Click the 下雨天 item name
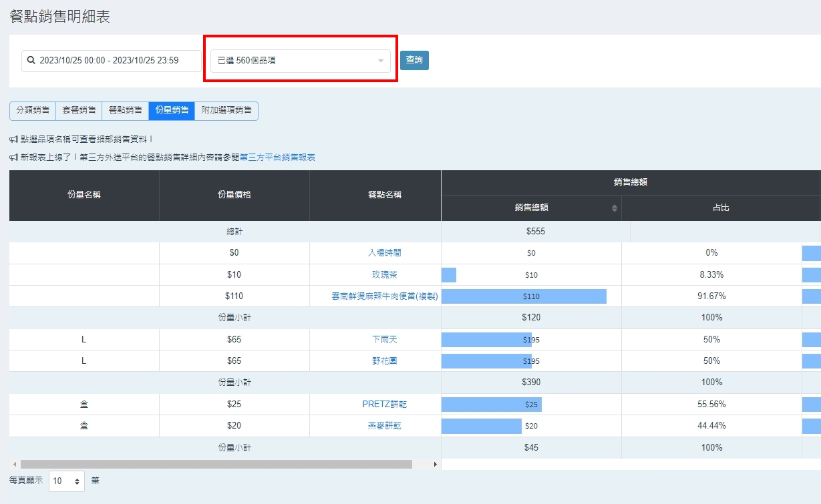The image size is (821, 504). pos(384,340)
